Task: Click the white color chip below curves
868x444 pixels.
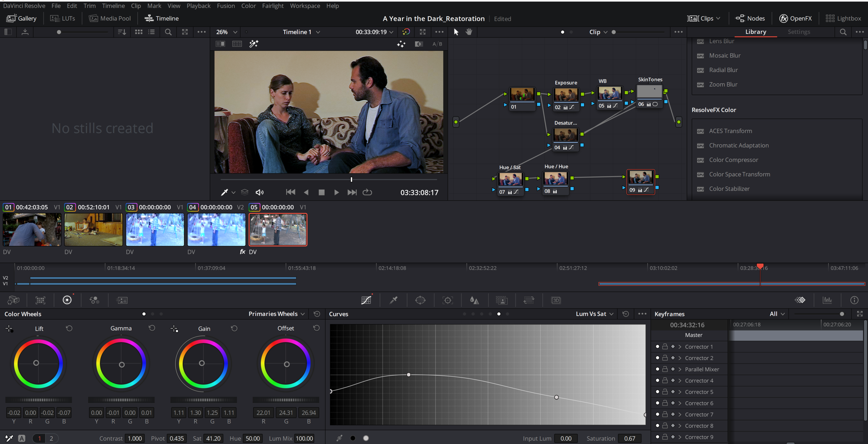Action: 366,438
